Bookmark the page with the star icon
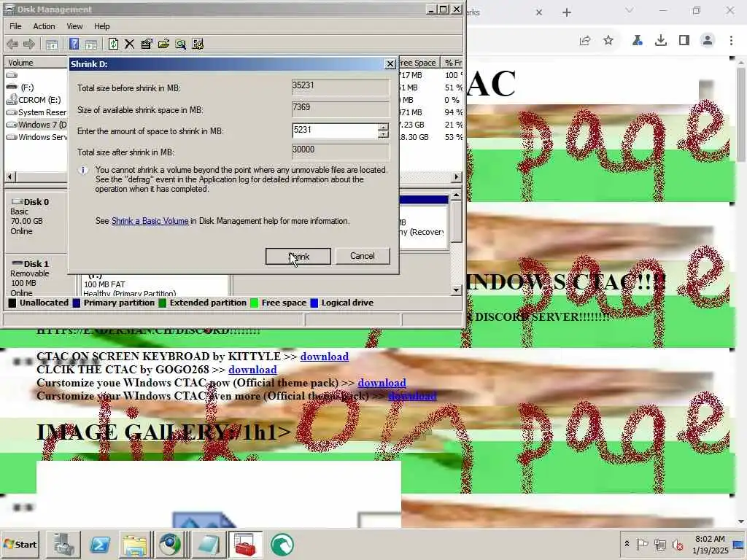Viewport: 747px width, 560px height. tap(608, 41)
